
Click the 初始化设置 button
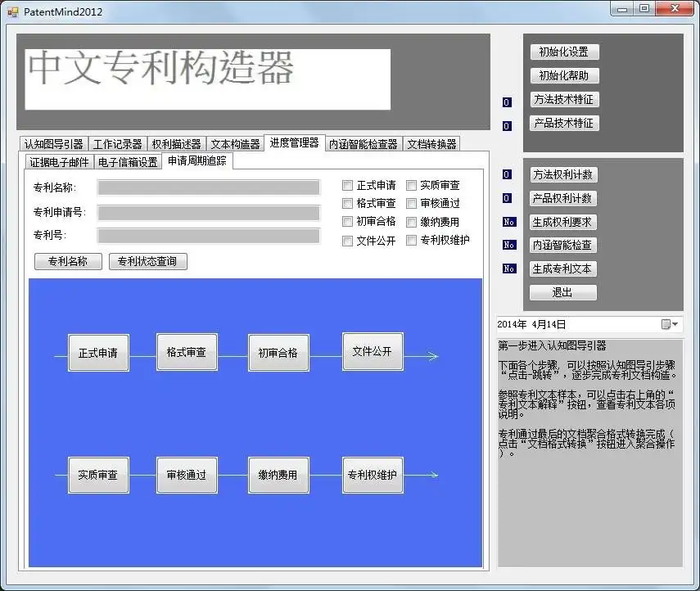[x=564, y=52]
